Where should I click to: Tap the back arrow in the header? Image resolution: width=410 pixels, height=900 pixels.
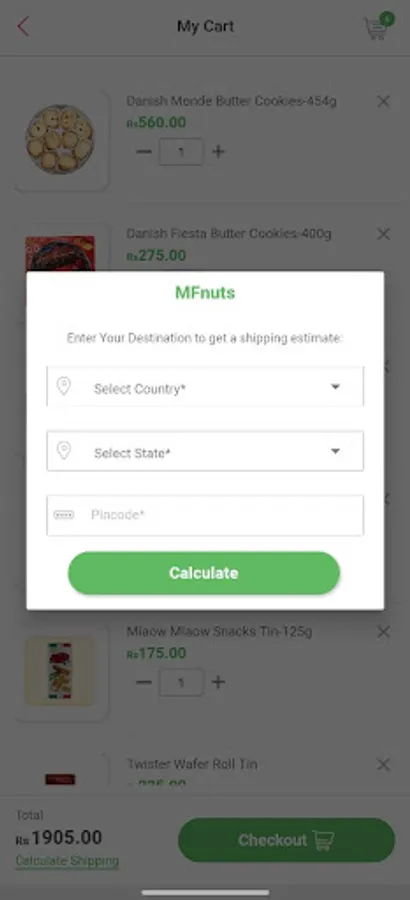click(22, 26)
